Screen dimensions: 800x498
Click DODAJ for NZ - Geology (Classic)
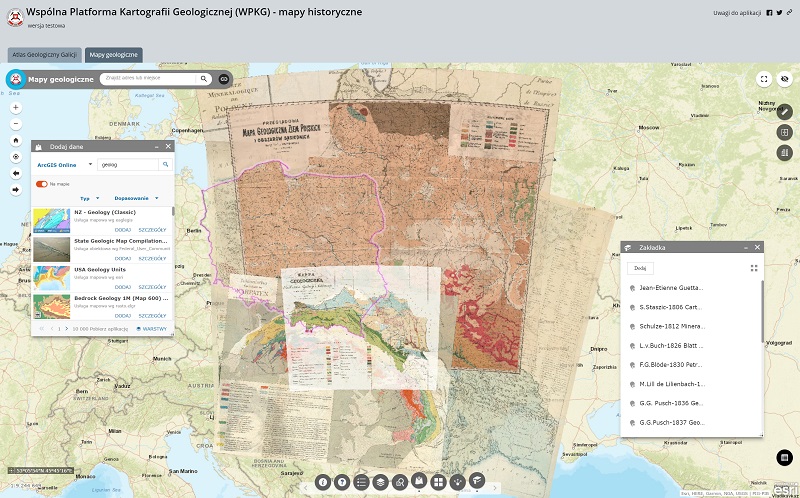123,230
